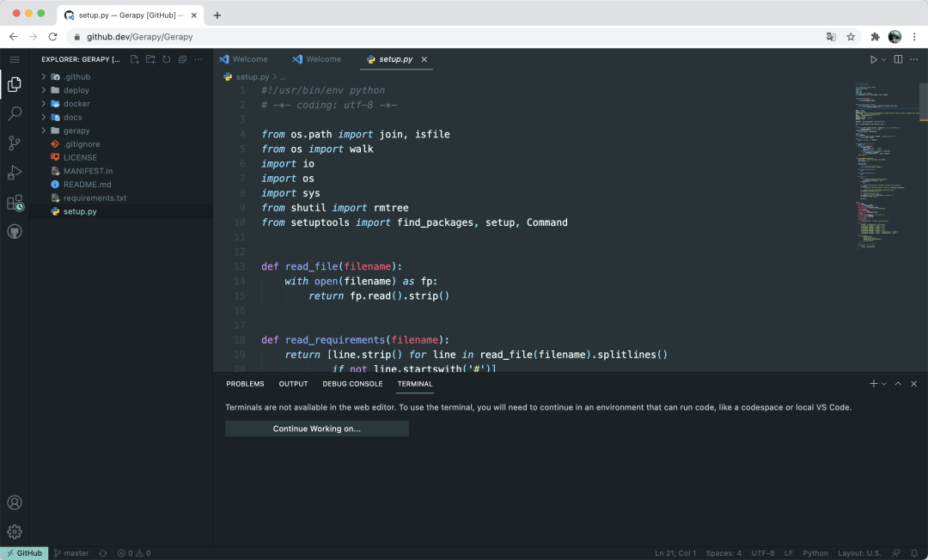Image resolution: width=928 pixels, height=560 pixels.
Task: Open the Extensions view
Action: pyautogui.click(x=14, y=202)
